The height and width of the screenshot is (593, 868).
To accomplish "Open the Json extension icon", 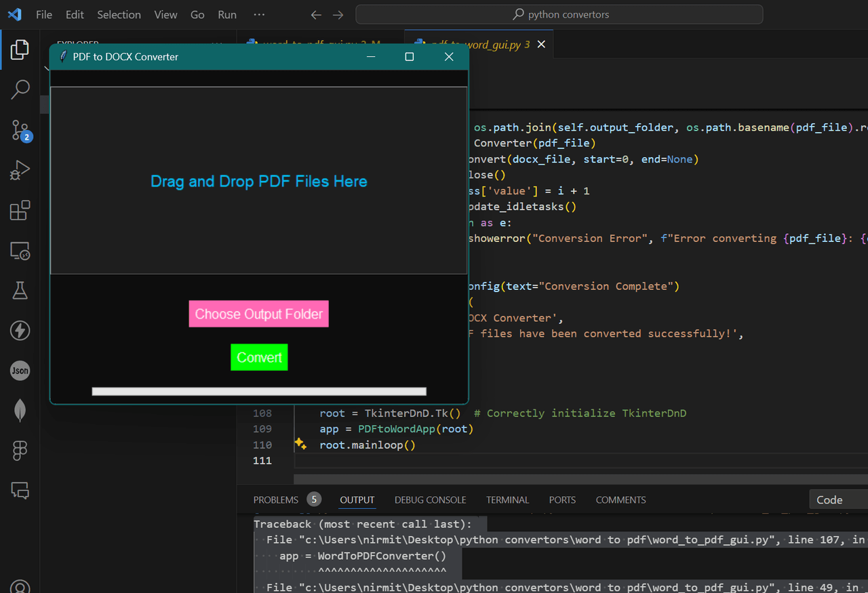I will (20, 371).
